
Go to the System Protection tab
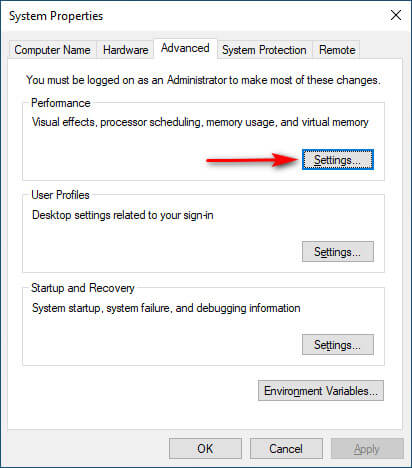click(x=264, y=50)
